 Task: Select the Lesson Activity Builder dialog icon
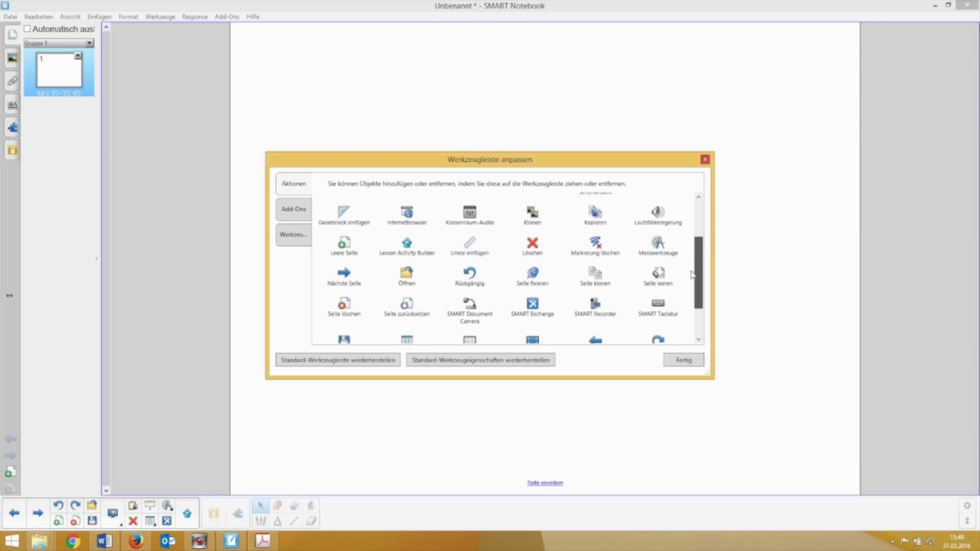pos(407,242)
